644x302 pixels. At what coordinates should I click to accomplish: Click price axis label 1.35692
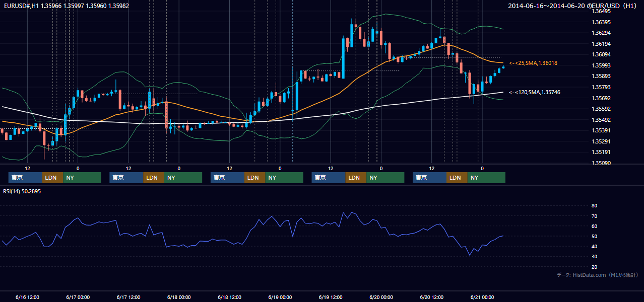(601, 98)
